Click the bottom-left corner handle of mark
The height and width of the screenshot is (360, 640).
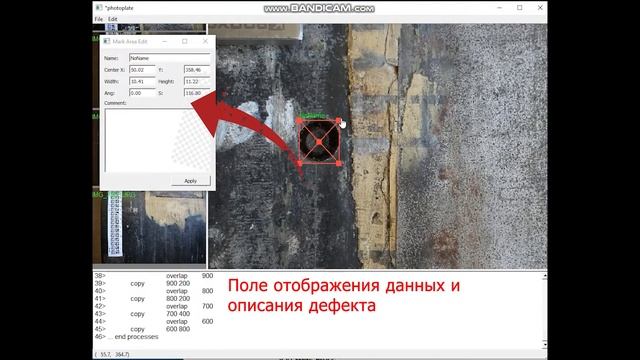pos(299,163)
